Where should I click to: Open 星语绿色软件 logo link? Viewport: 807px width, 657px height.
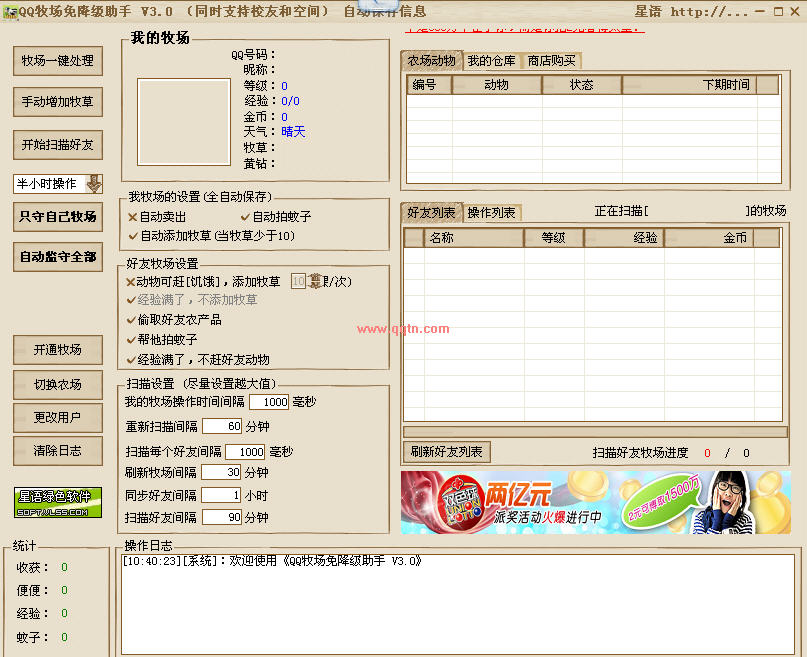pyautogui.click(x=58, y=503)
